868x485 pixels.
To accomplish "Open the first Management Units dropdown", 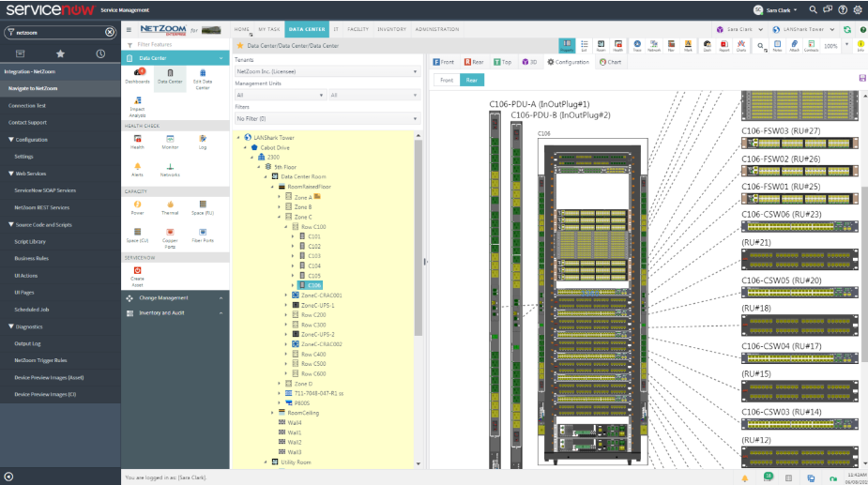I will click(x=281, y=96).
